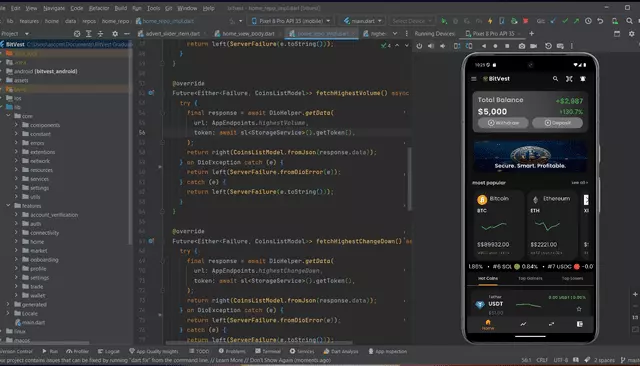Image resolution: width=640 pixels, height=366 pixels.
Task: Open the Problems tool window
Action: coord(232,351)
